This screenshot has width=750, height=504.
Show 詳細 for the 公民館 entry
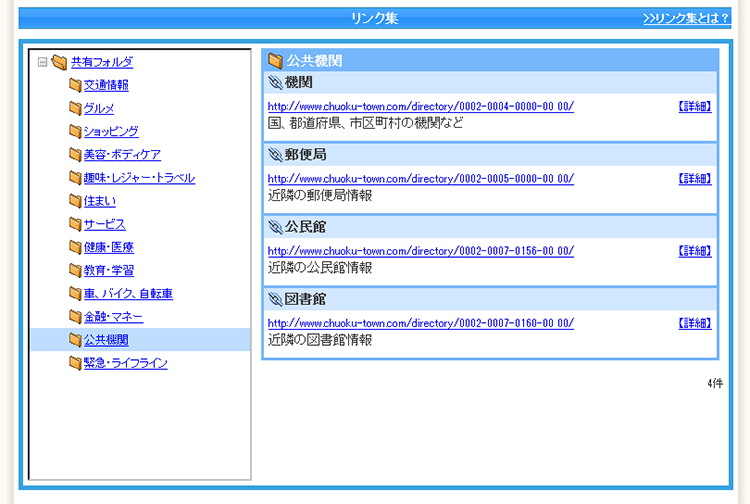click(694, 251)
